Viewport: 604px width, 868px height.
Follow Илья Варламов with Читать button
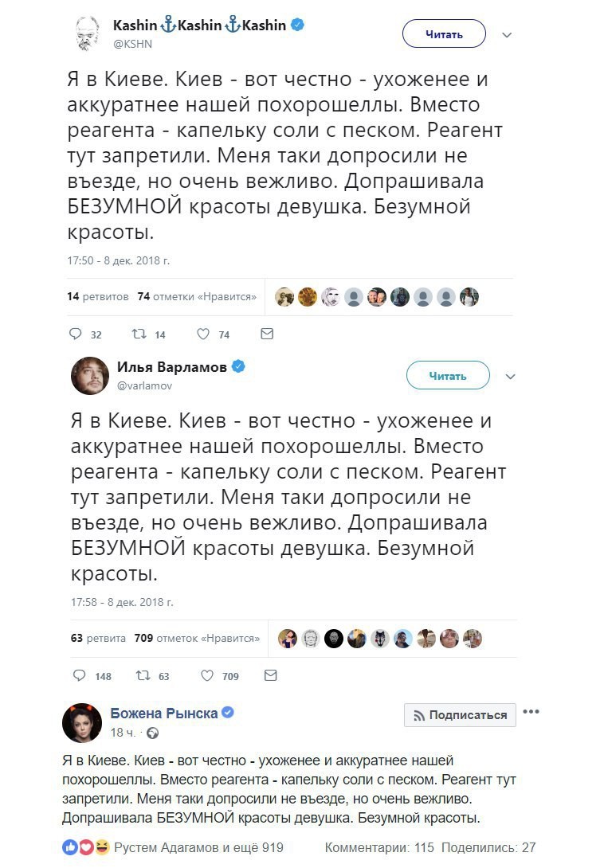[447, 376]
